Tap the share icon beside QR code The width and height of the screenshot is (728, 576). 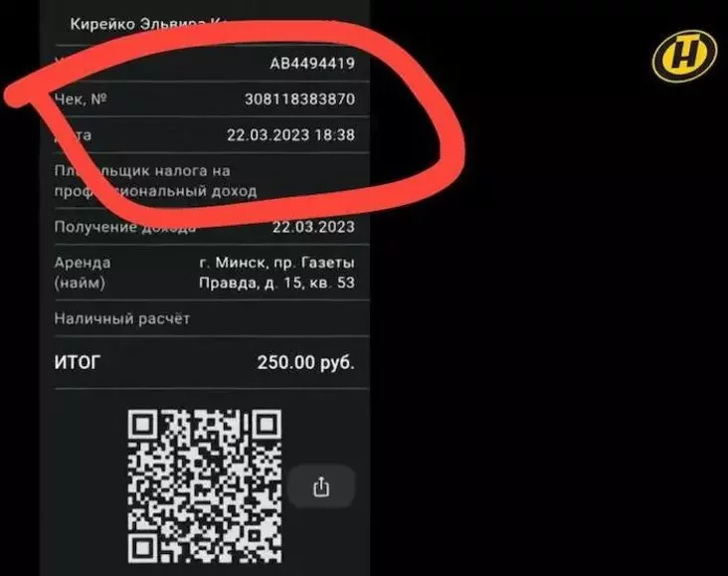coord(321,486)
